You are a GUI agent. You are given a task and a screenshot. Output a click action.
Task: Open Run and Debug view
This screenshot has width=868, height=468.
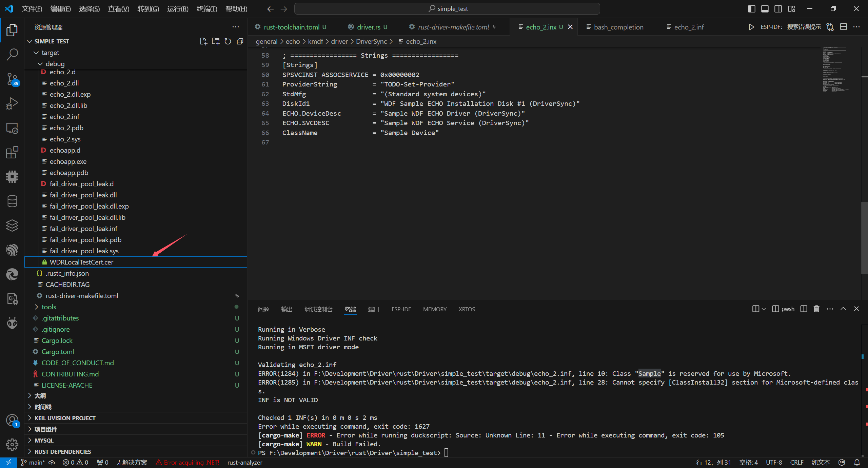(x=12, y=103)
